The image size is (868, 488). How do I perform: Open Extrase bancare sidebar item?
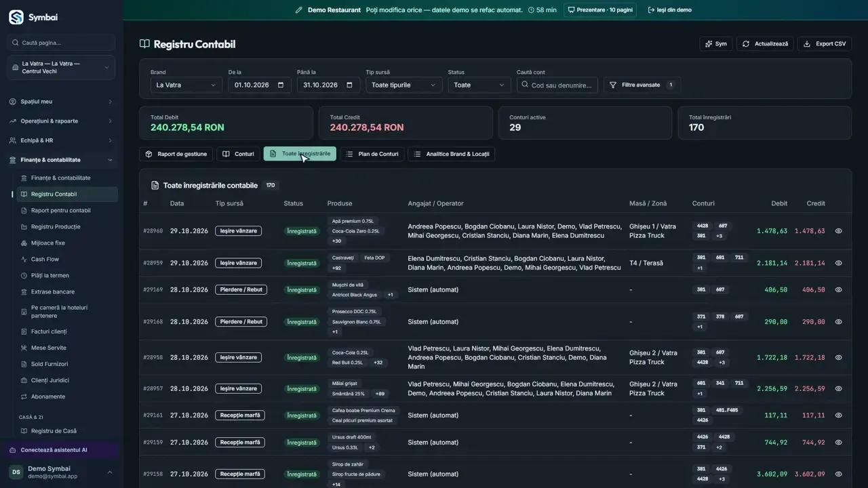67,291
